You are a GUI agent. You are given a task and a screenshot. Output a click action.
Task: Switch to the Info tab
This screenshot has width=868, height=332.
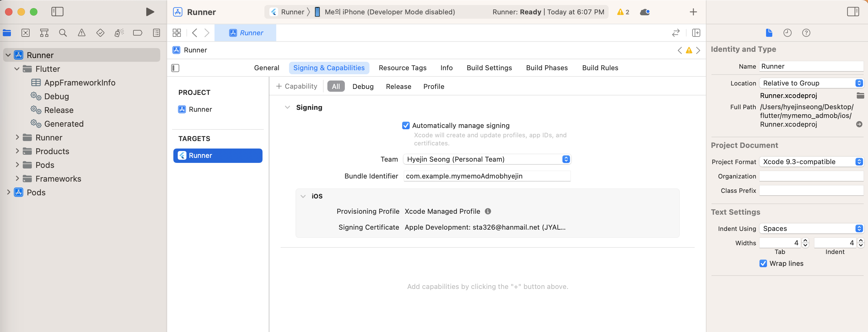(x=446, y=68)
